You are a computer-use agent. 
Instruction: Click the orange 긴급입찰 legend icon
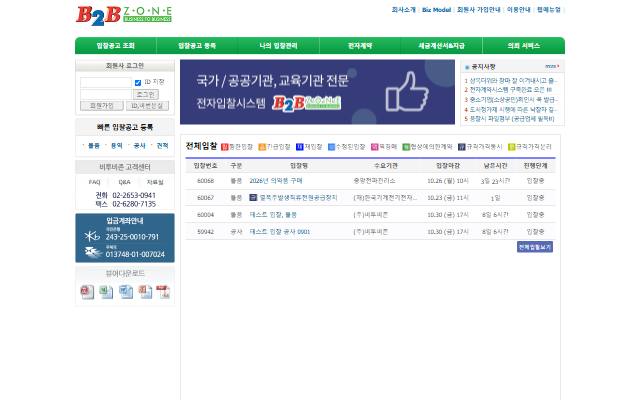(262, 147)
